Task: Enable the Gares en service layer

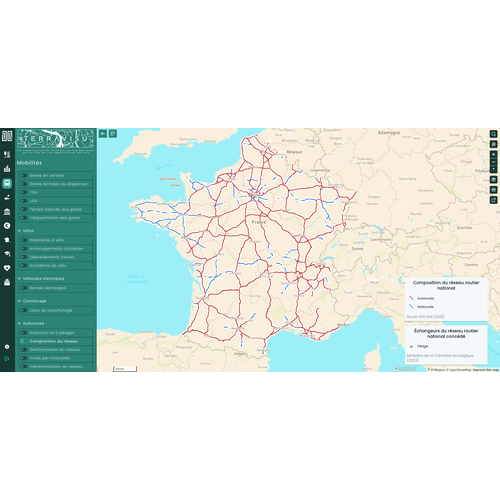Action: click(x=56, y=175)
